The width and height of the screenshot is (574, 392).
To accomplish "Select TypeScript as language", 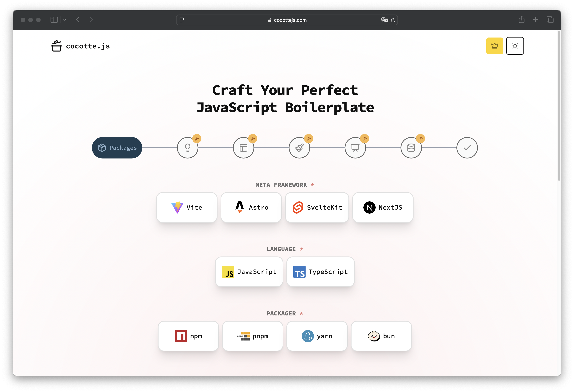I will 321,272.
